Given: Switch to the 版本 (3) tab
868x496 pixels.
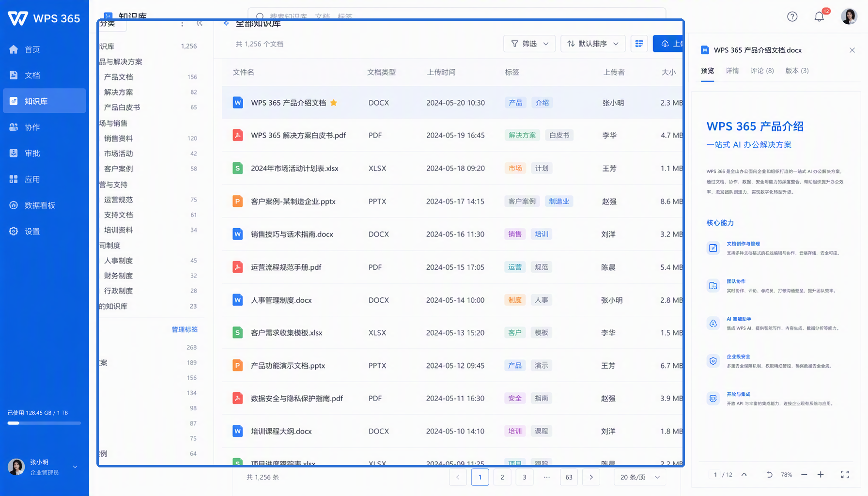Looking at the screenshot, I should click(797, 71).
